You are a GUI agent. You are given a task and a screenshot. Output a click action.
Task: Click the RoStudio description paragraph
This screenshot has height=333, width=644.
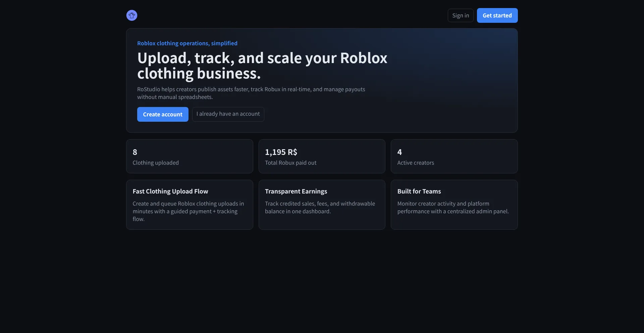[251, 93]
